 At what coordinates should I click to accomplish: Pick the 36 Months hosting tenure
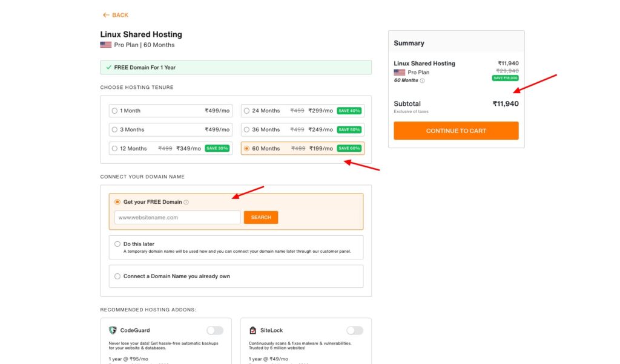coord(246,129)
